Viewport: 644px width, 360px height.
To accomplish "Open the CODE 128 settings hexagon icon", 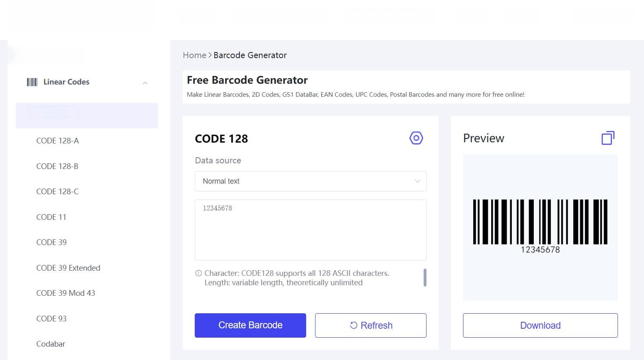I will (416, 138).
